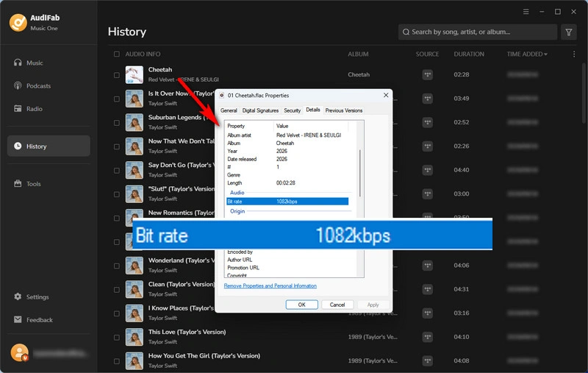
Task: Select the Length property row
Action: [287, 182]
